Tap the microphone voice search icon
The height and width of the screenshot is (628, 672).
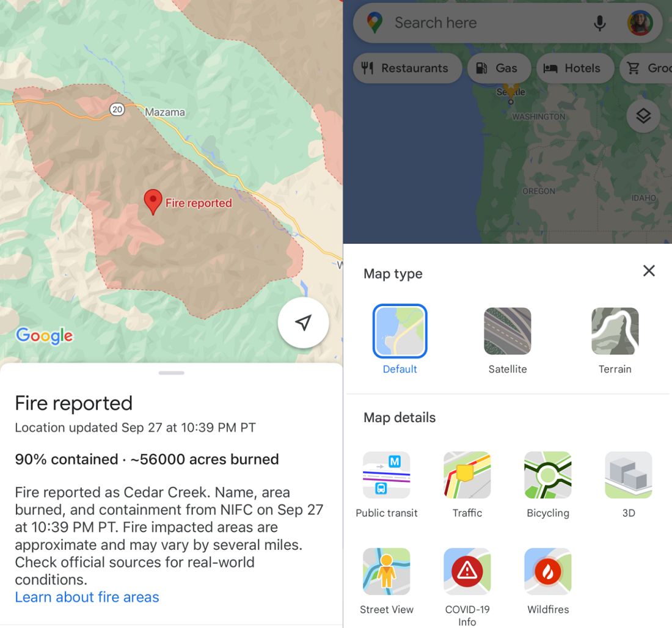click(x=599, y=23)
